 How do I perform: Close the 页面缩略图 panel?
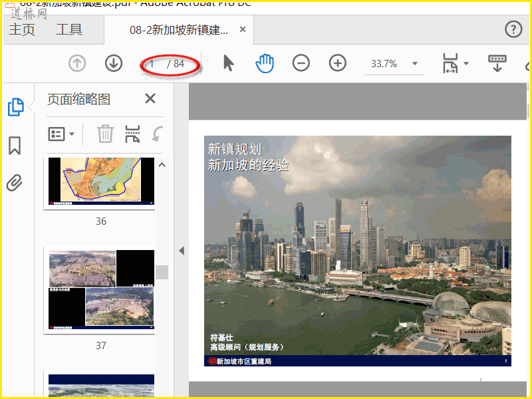click(x=150, y=98)
